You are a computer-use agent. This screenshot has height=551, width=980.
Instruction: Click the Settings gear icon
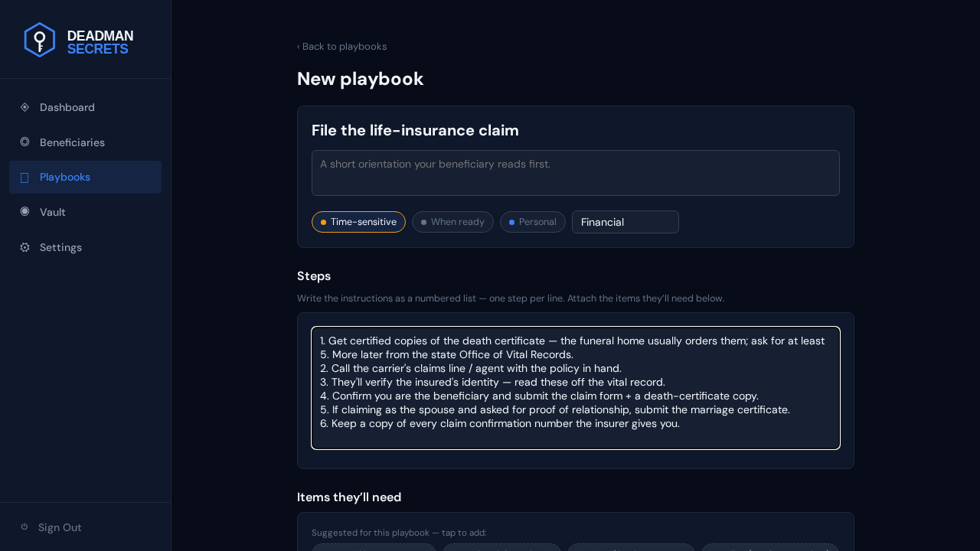click(24, 247)
